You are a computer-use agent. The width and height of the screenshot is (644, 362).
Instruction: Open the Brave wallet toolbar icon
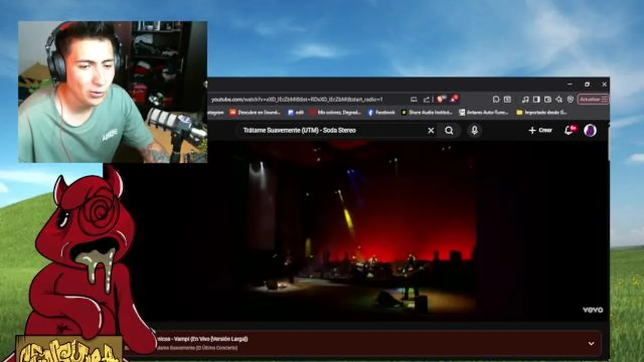pyautogui.click(x=547, y=100)
